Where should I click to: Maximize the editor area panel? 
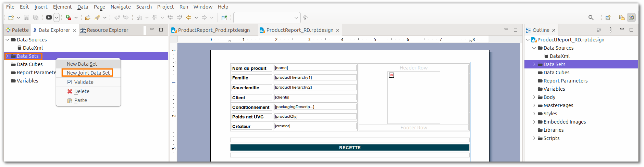[x=516, y=30]
